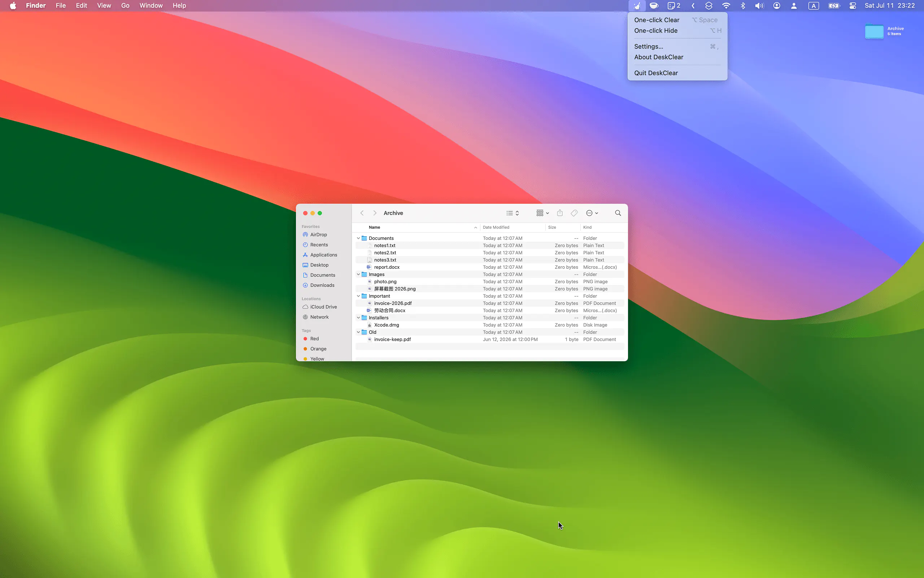
Task: Select the invoice-2026.pdf file row
Action: 490,303
